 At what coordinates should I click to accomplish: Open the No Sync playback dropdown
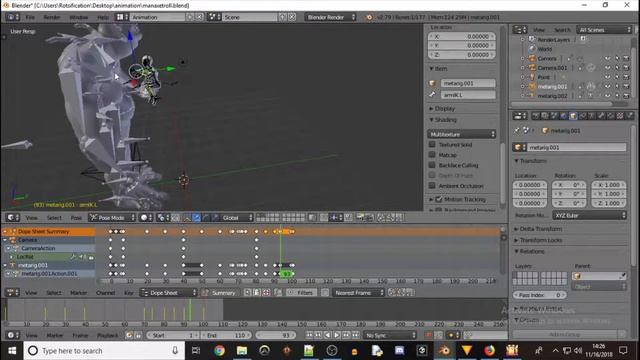(390, 336)
